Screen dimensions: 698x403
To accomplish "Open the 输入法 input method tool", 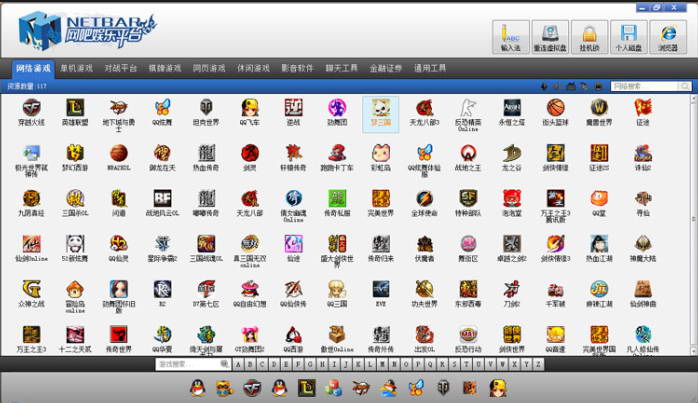I will 511,37.
